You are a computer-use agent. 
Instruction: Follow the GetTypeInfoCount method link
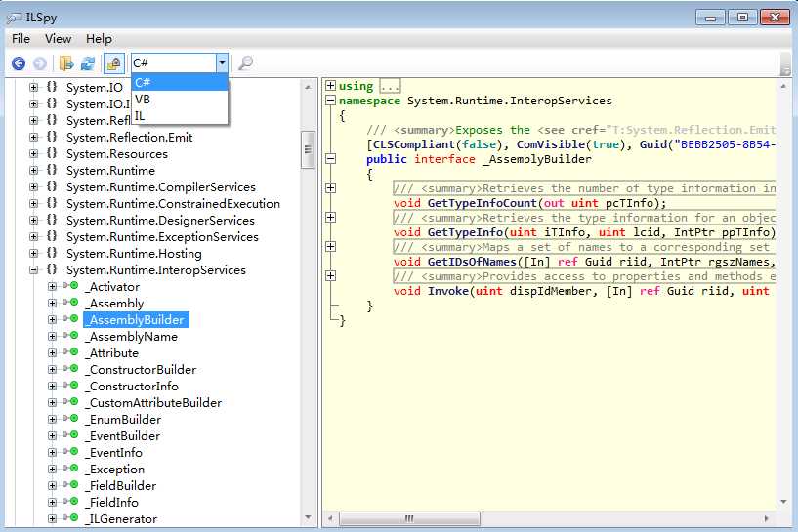pyautogui.click(x=482, y=203)
